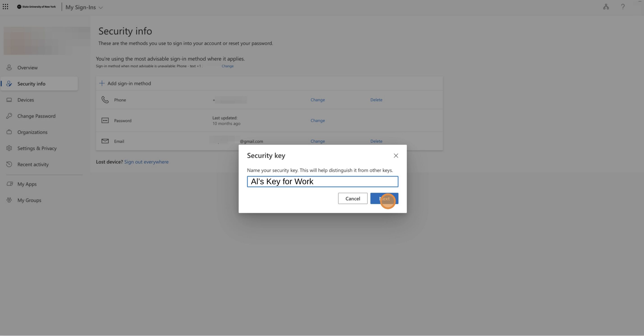Go to Devices in the sidebar
This screenshot has height=336, width=644.
point(25,100)
